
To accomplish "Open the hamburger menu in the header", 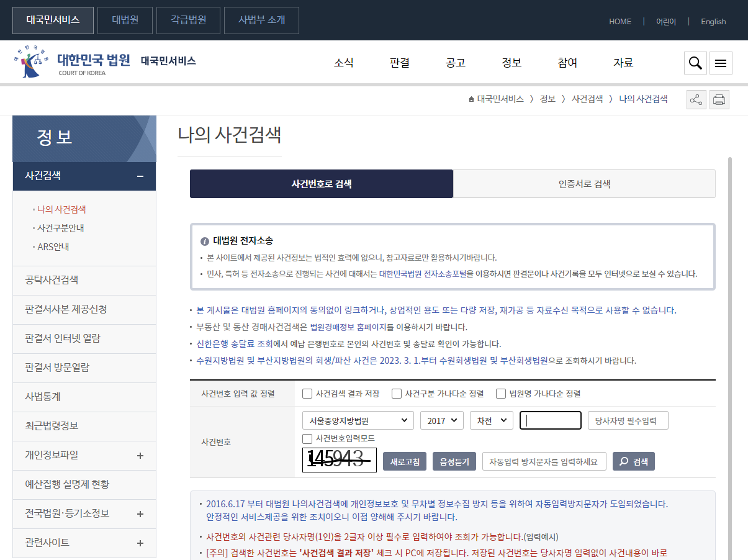I will tap(720, 63).
